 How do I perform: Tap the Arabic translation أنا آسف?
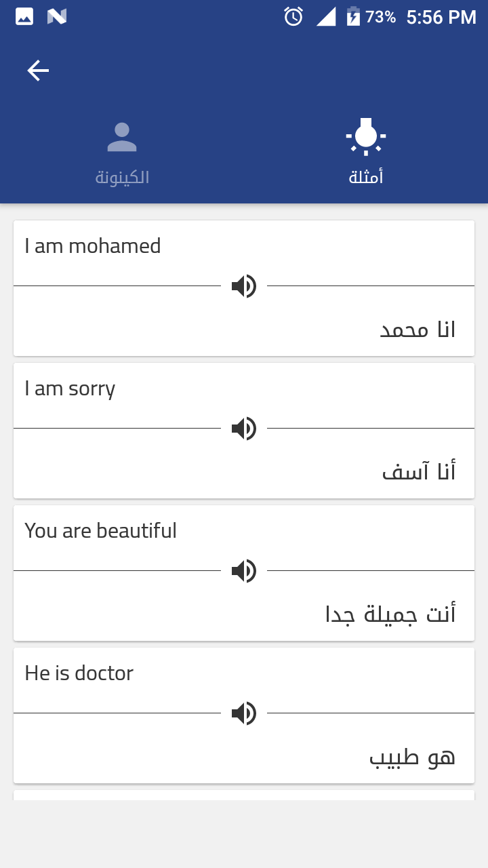point(419,471)
